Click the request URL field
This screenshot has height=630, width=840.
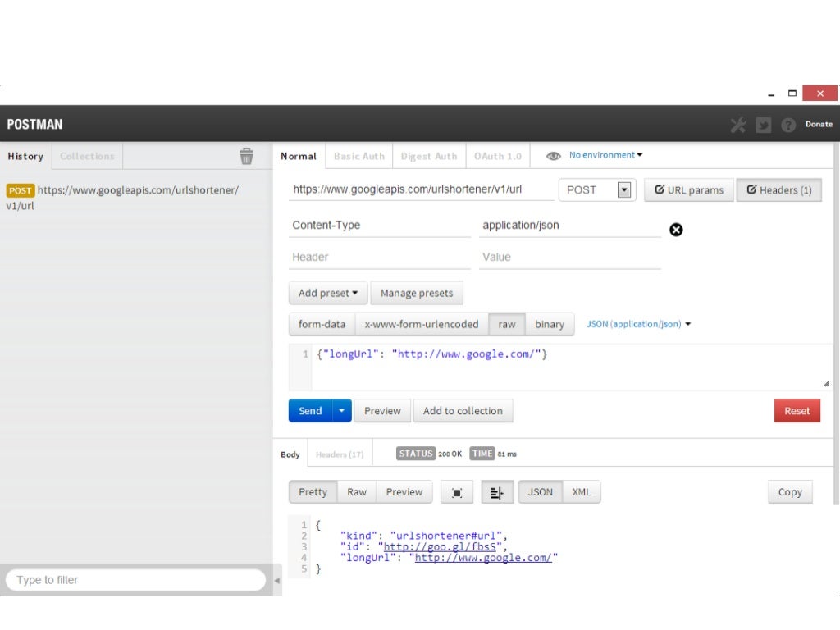[421, 189]
